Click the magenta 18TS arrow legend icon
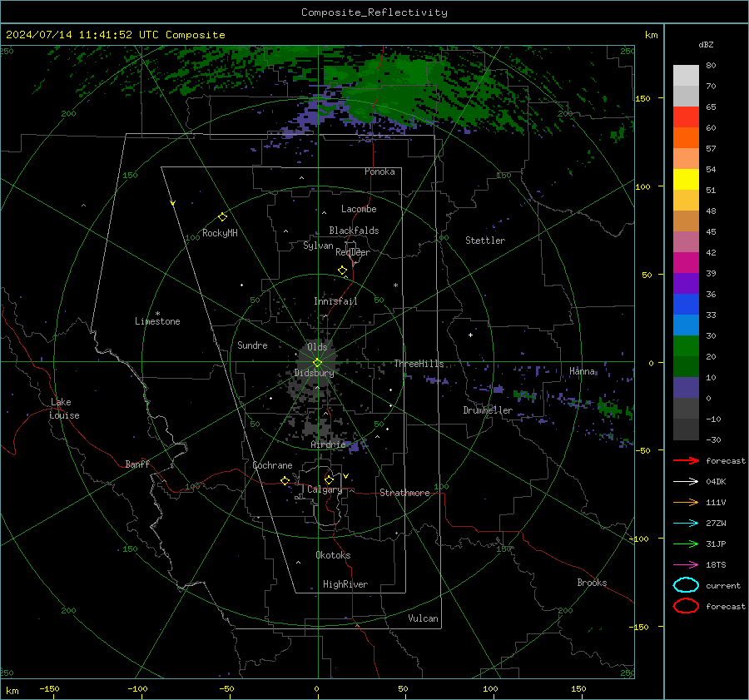This screenshot has height=700, width=749. point(686,565)
